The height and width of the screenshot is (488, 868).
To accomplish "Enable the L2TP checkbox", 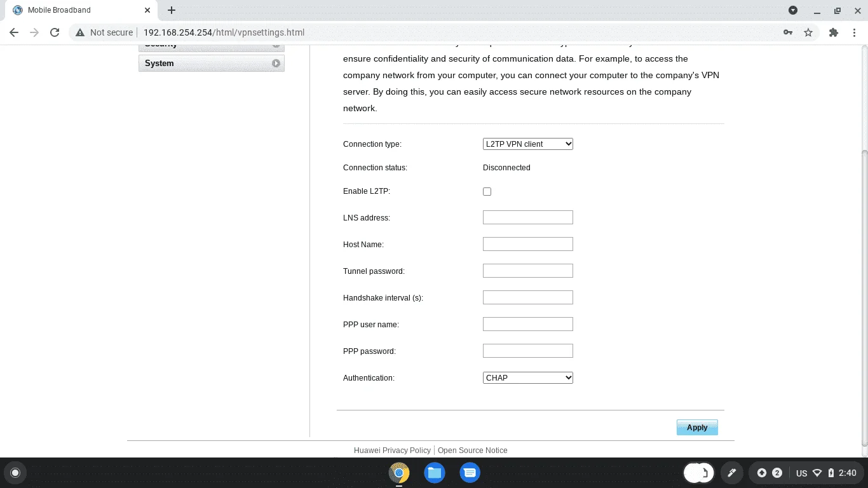I will [x=487, y=191].
